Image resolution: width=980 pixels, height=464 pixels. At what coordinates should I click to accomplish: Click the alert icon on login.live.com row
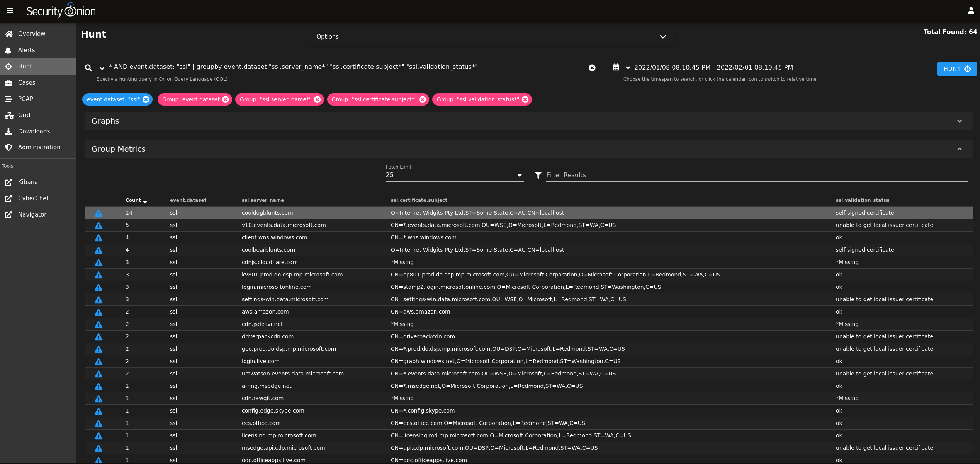(99, 362)
